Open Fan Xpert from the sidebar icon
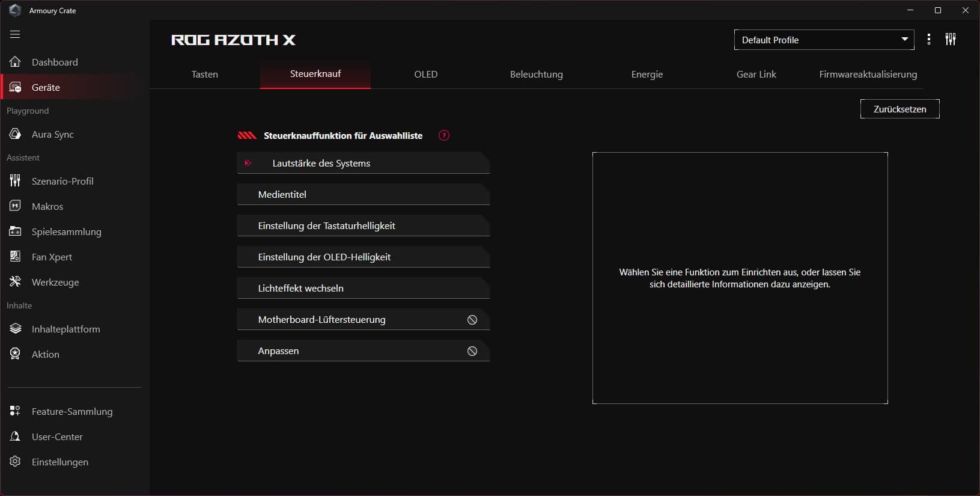The width and height of the screenshot is (980, 496). coord(16,257)
